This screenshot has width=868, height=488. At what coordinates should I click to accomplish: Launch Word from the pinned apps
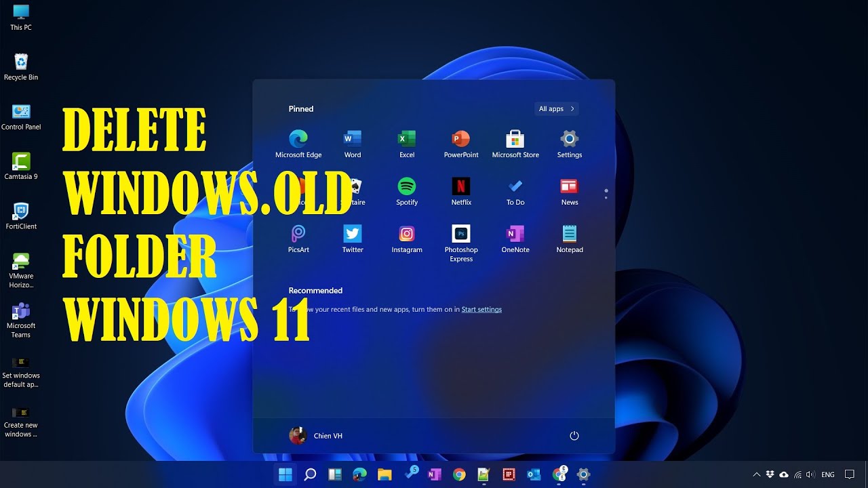[x=352, y=144]
